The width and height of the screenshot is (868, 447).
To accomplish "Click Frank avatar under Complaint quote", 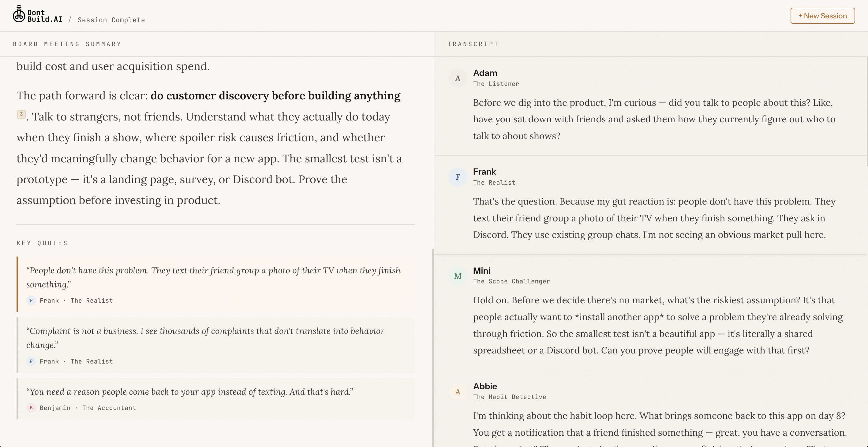I will click(31, 361).
